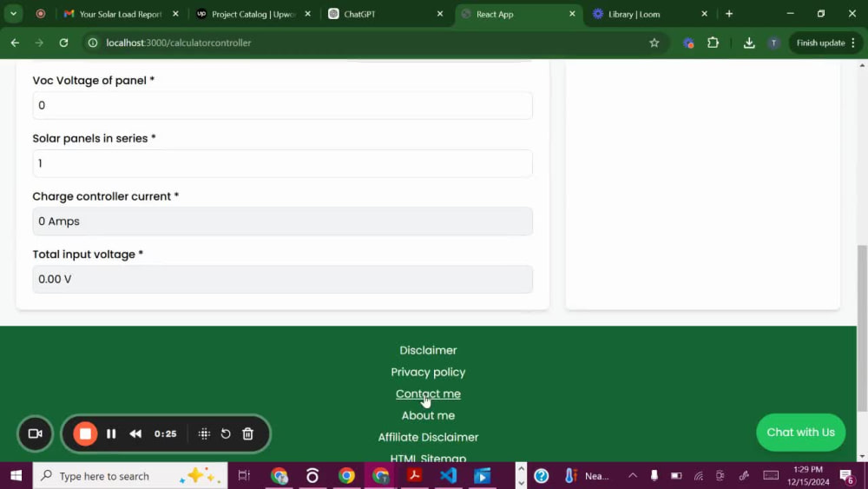This screenshot has height=489, width=868.
Task: Open the Affiliate Disclaimer link
Action: (428, 437)
